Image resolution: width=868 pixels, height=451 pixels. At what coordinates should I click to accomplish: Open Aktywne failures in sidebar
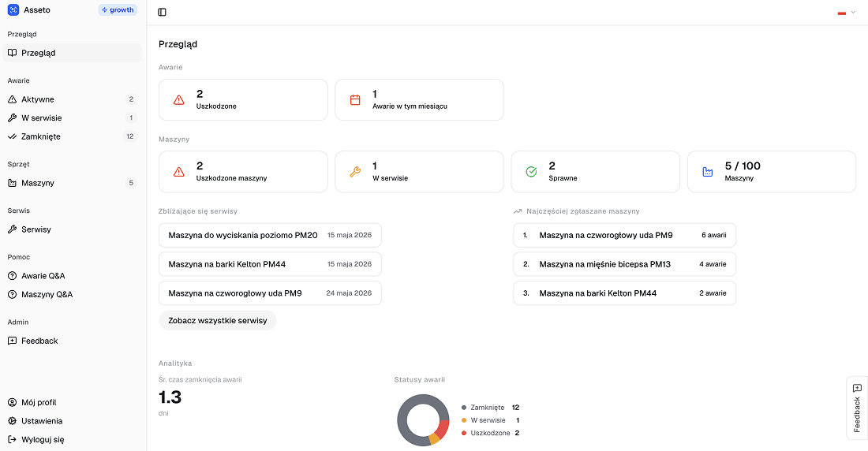click(x=38, y=99)
